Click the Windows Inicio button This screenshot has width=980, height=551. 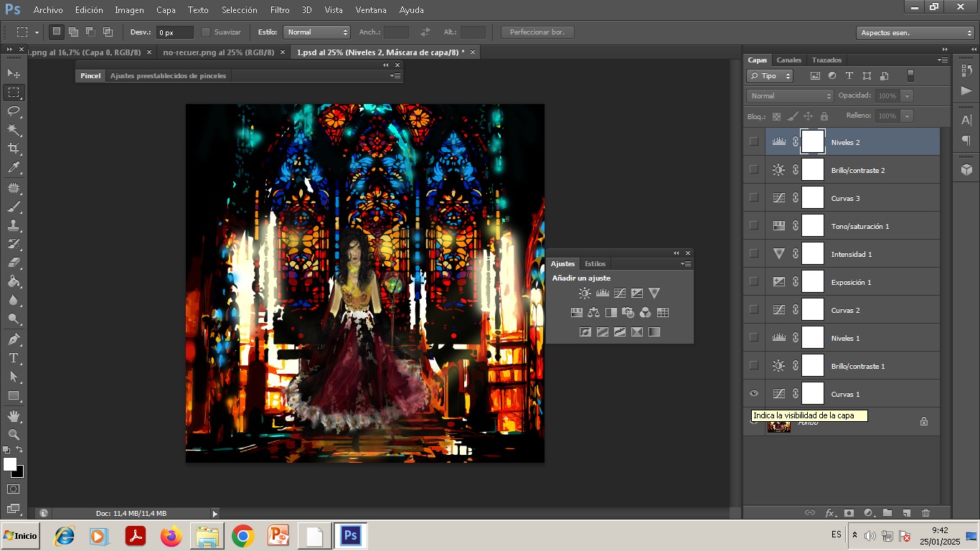(20, 535)
